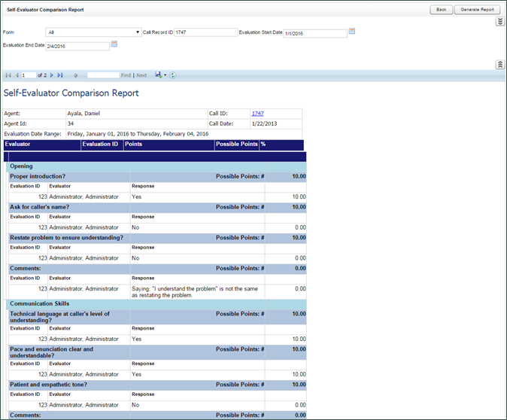Refresh the report with green icon

click(x=173, y=75)
